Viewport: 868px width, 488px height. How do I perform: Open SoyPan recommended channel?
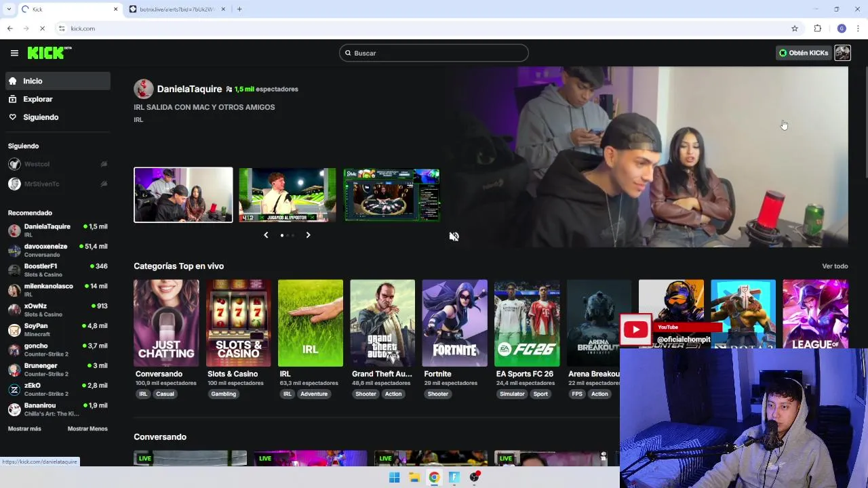coord(58,329)
